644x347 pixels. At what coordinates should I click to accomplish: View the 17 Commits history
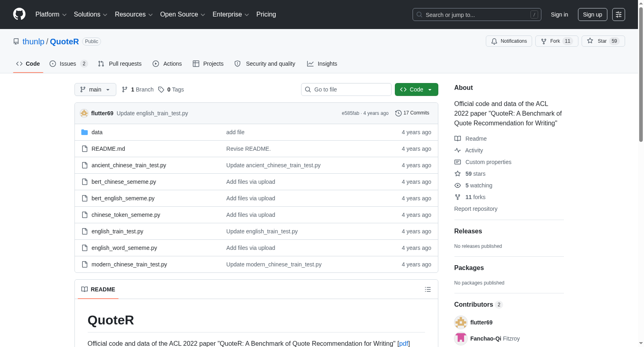412,113
